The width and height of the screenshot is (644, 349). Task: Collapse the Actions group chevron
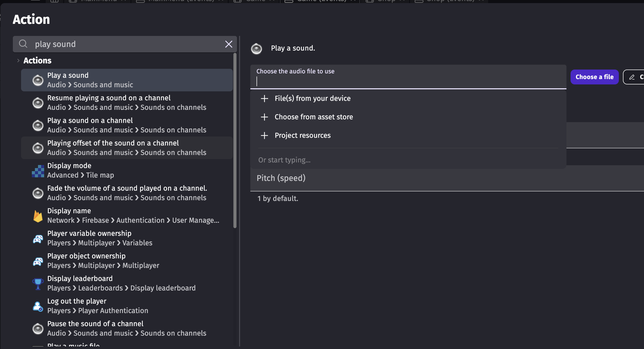click(18, 61)
